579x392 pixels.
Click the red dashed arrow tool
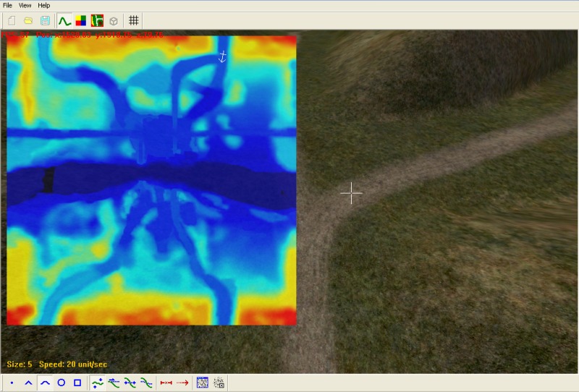pos(182,383)
